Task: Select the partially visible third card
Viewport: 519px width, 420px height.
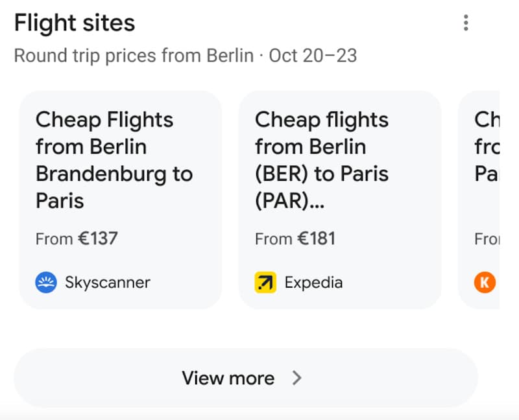Action: 490,199
